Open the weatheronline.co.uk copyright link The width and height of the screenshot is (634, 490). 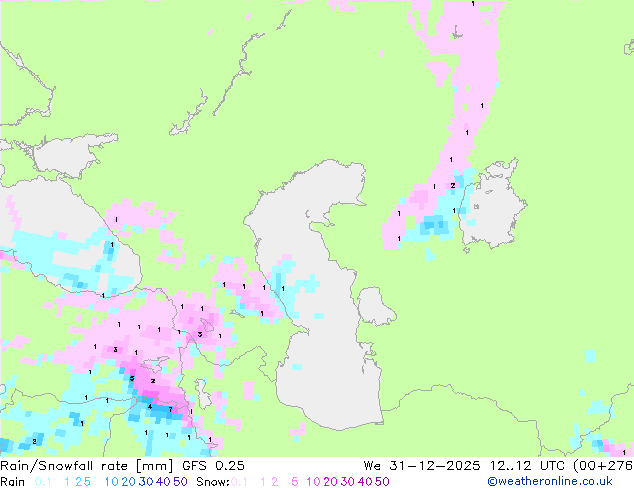(x=550, y=482)
